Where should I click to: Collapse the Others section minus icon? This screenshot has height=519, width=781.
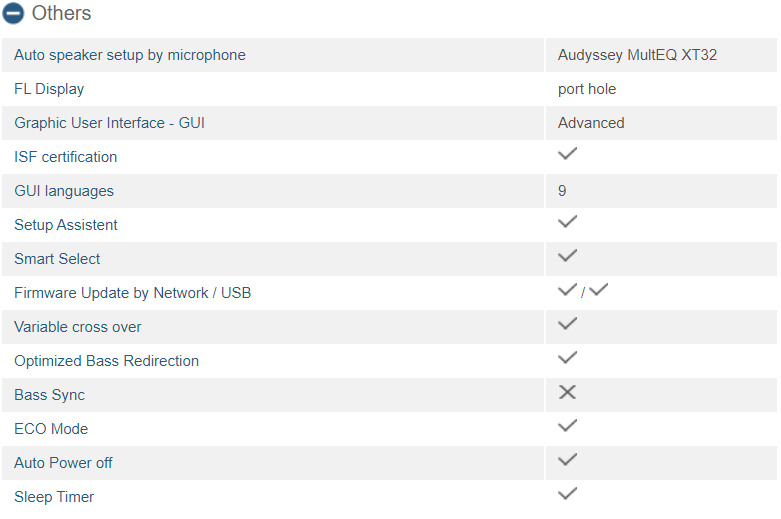[13, 13]
